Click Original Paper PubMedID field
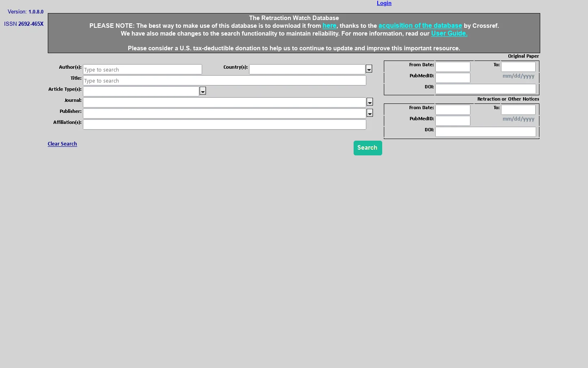The image size is (588, 368). pos(453,78)
